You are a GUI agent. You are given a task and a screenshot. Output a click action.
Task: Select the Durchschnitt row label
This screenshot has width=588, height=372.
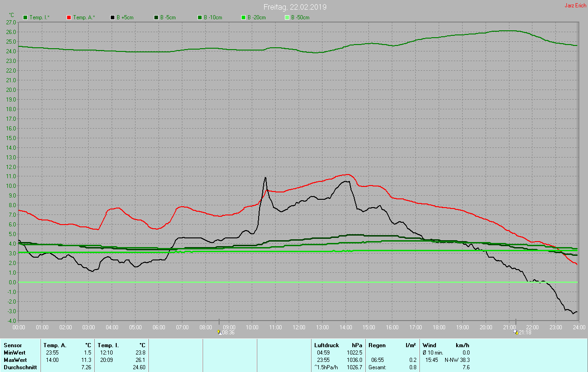19,367
